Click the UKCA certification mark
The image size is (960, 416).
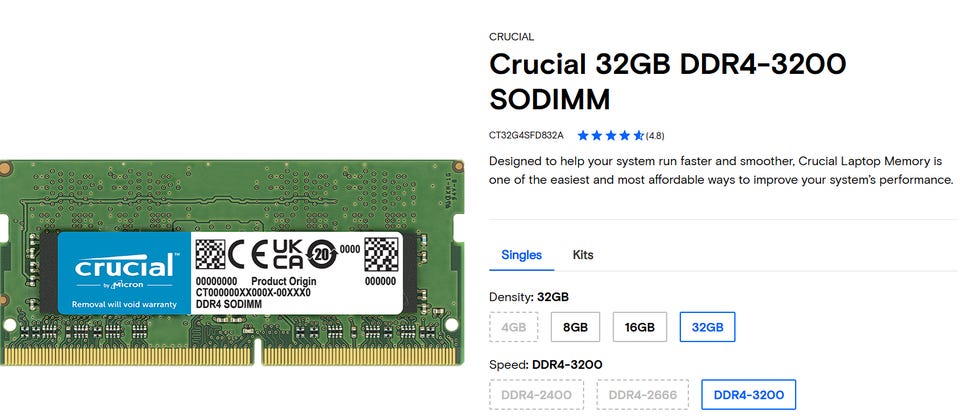coord(289,254)
